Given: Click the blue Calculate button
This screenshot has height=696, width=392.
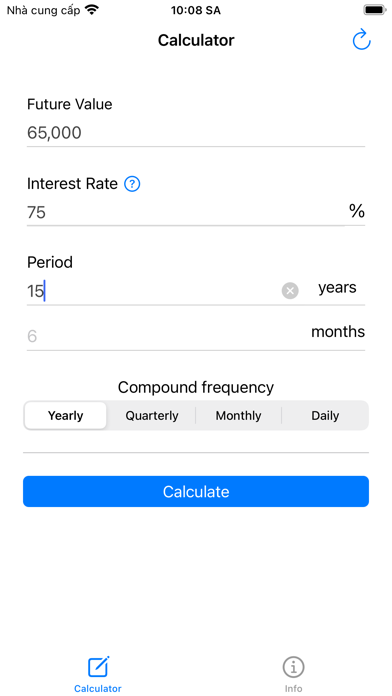Looking at the screenshot, I should pyautogui.click(x=196, y=491).
